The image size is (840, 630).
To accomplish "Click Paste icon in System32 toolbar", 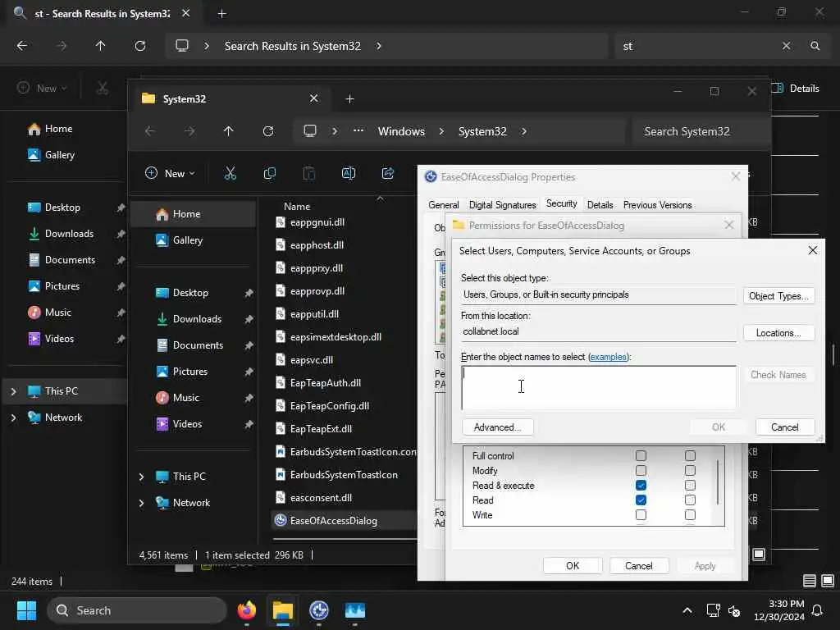I will pos(309,173).
